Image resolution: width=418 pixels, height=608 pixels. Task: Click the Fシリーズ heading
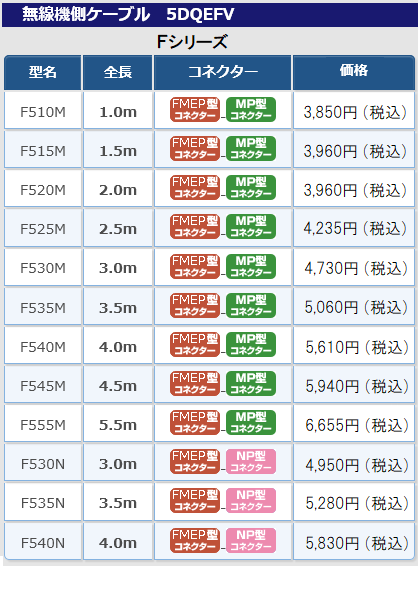(x=192, y=42)
